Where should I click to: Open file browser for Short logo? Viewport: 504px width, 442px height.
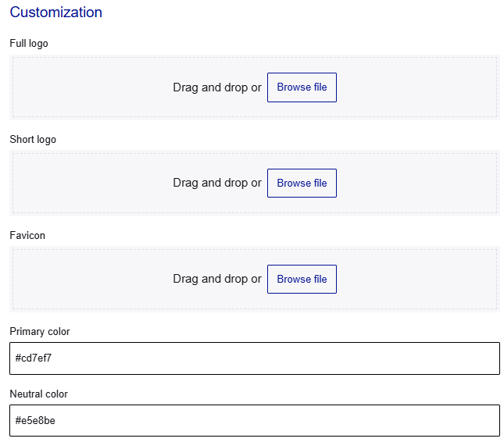(302, 184)
